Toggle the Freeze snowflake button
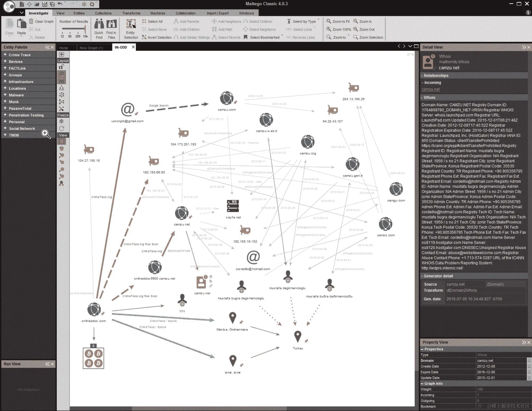Viewport: 532px width, 411px height. coord(62,121)
